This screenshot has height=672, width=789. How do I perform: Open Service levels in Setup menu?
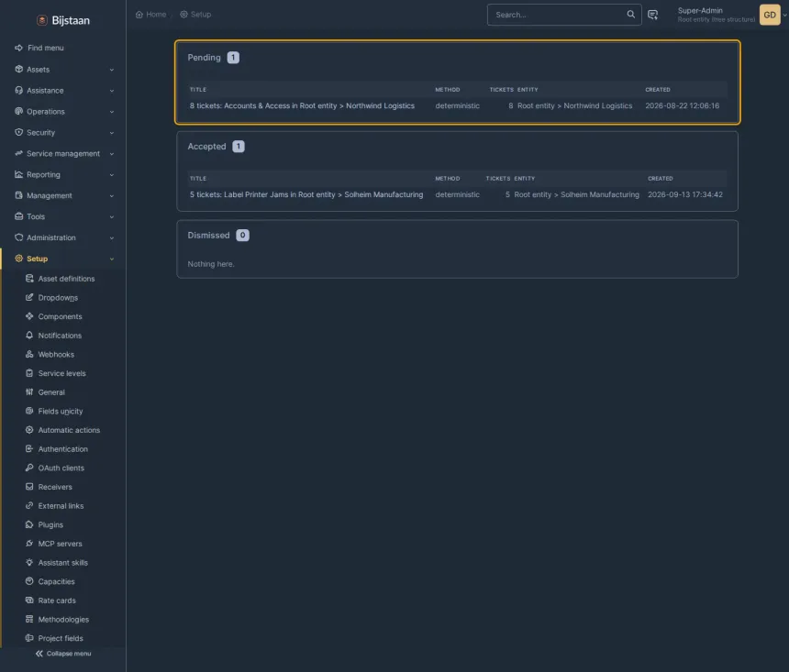(61, 373)
